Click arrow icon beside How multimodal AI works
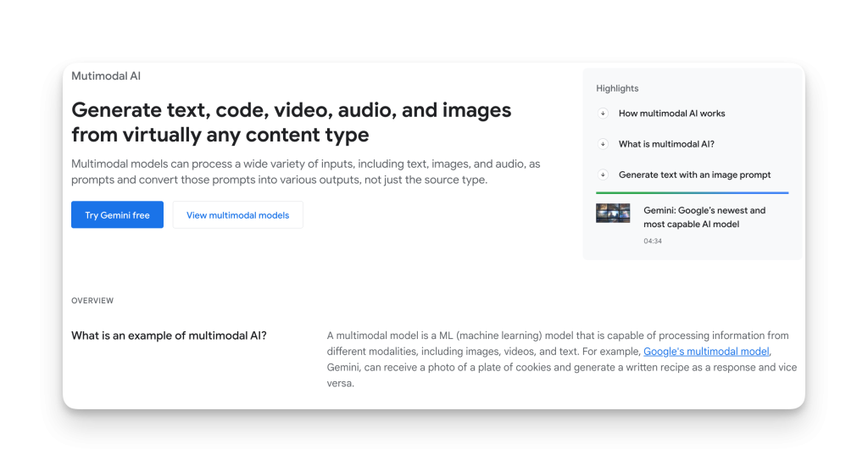Screen dimensions: 868x472 (x=603, y=114)
